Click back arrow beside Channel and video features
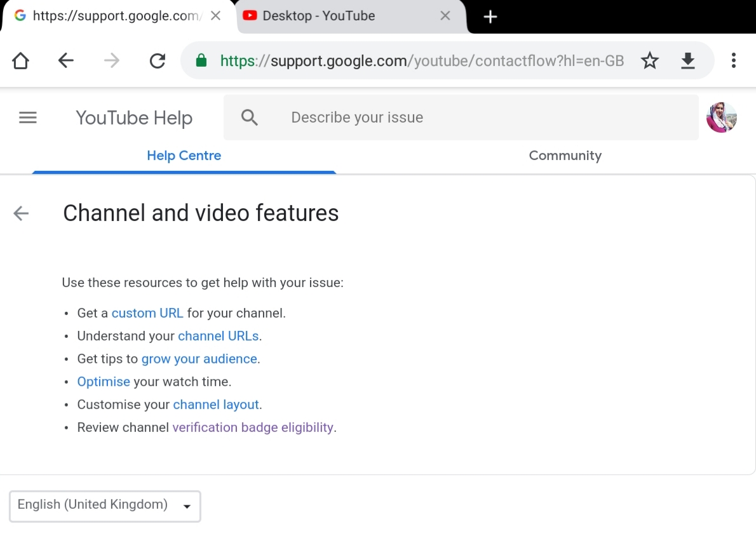Viewport: 756px width, 559px height. click(22, 213)
